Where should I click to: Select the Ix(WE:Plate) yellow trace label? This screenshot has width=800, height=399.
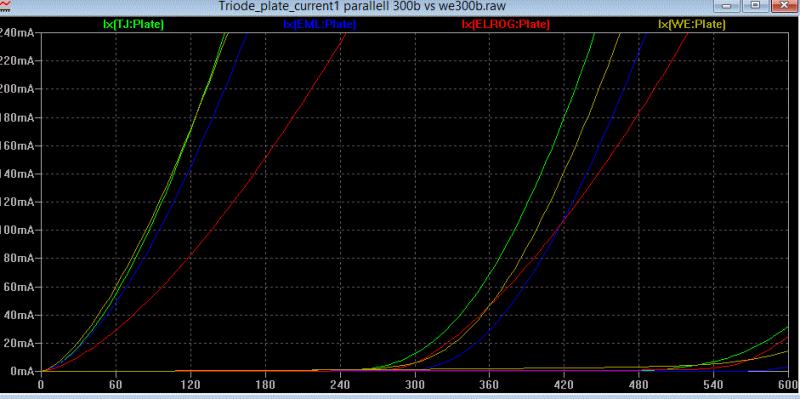pyautogui.click(x=691, y=24)
